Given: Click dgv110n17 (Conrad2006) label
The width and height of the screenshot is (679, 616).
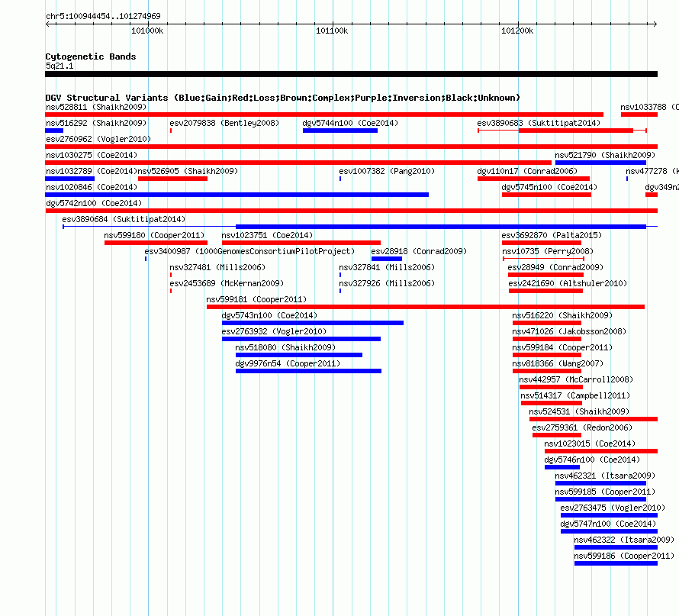Looking at the screenshot, I should tap(527, 171).
